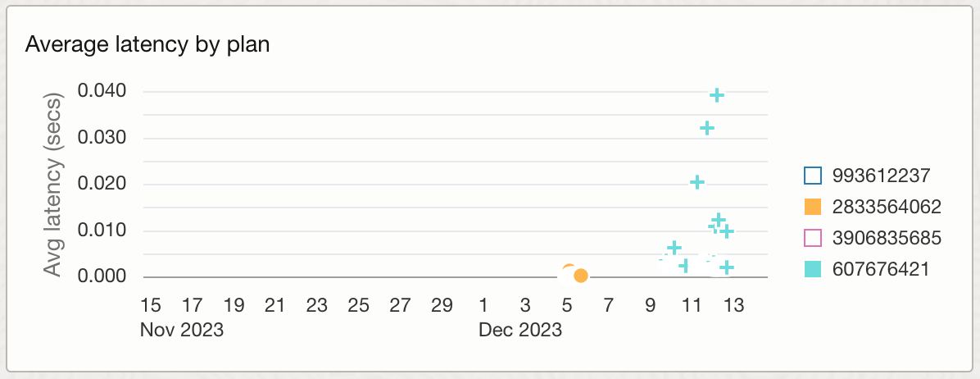Viewport: 980px width, 379px height.
Task: Select the 607676421 legend label
Action: 880,269
